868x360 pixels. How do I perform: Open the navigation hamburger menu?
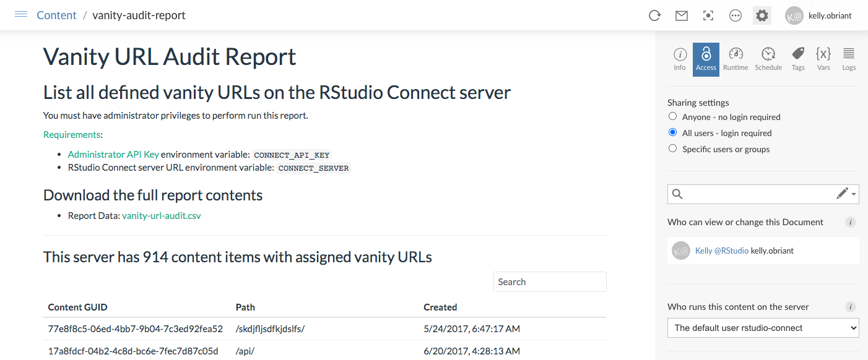[21, 15]
